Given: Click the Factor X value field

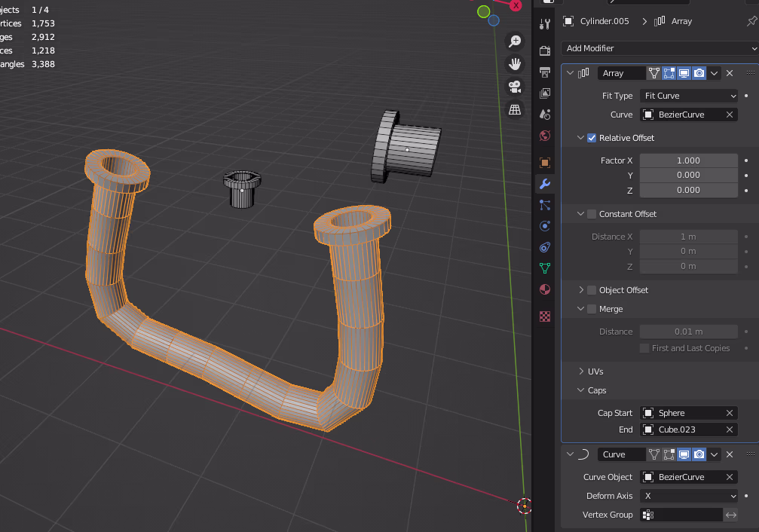Looking at the screenshot, I should tap(689, 161).
